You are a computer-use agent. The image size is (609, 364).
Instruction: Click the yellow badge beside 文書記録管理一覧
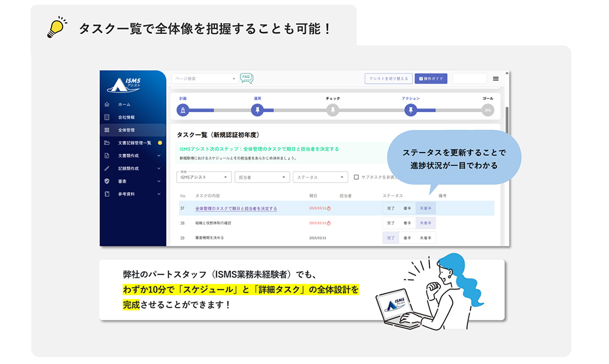tap(160, 143)
